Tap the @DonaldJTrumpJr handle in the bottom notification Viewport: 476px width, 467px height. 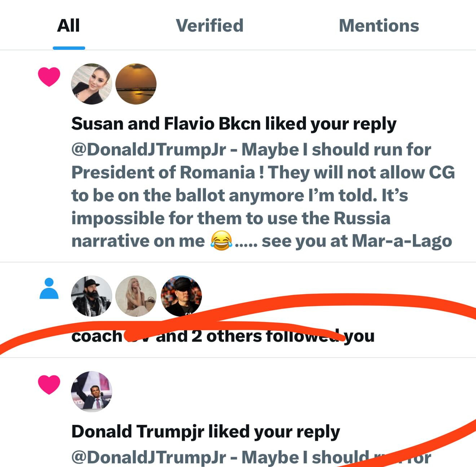pos(149,457)
